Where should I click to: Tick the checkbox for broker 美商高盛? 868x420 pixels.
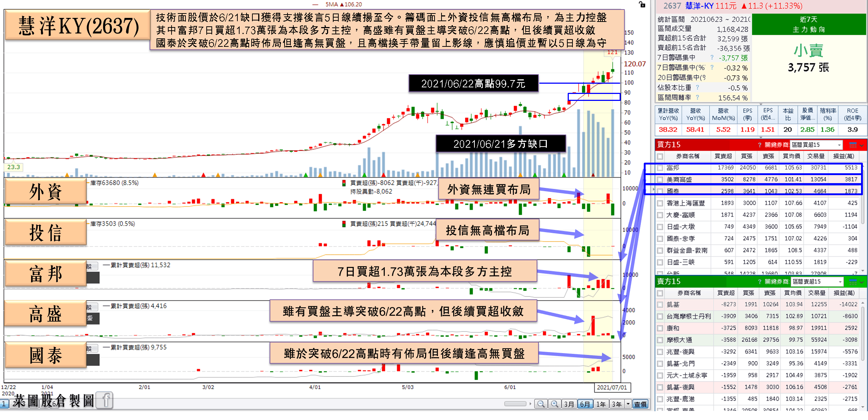click(x=660, y=179)
